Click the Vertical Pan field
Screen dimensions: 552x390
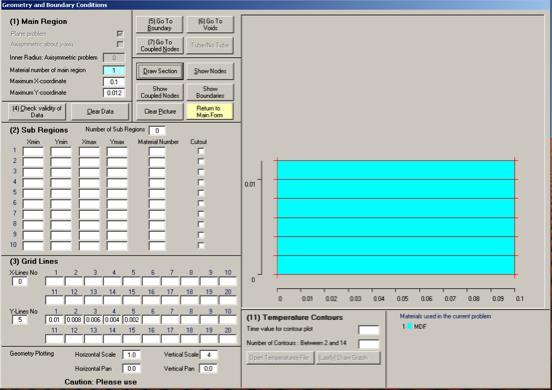(209, 369)
